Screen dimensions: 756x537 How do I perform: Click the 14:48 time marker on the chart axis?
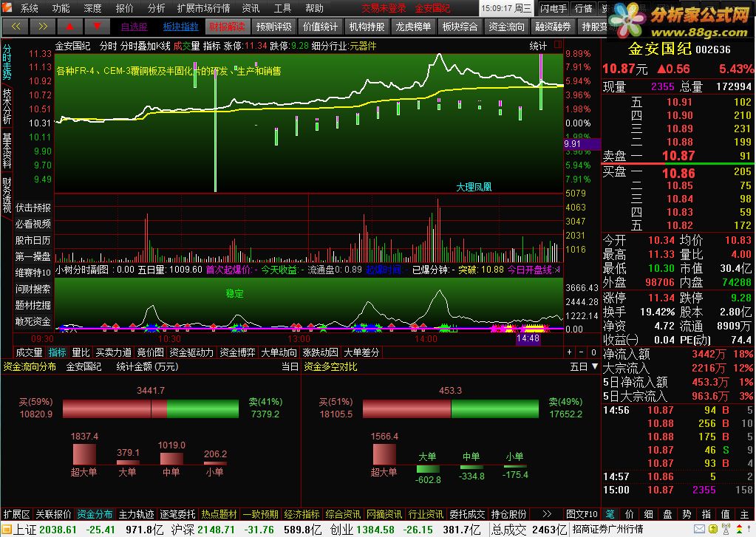click(528, 338)
